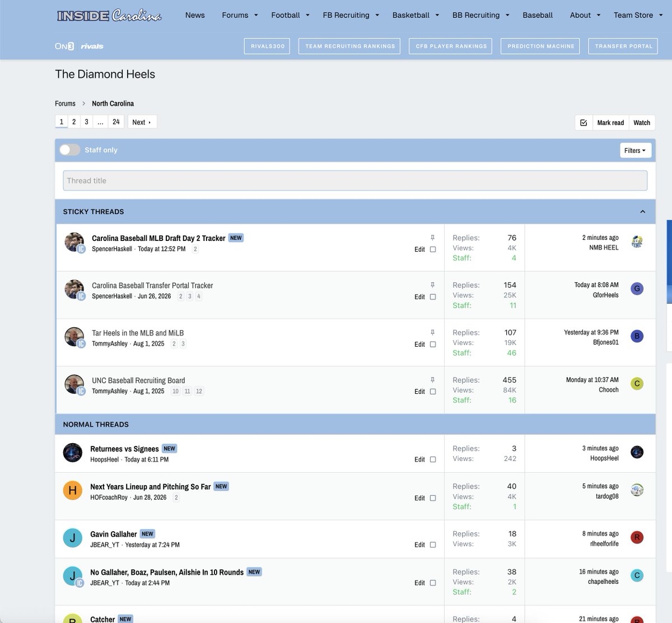Check the box for UNC Baseball Recruiting Board
The image size is (672, 623).
click(x=432, y=392)
